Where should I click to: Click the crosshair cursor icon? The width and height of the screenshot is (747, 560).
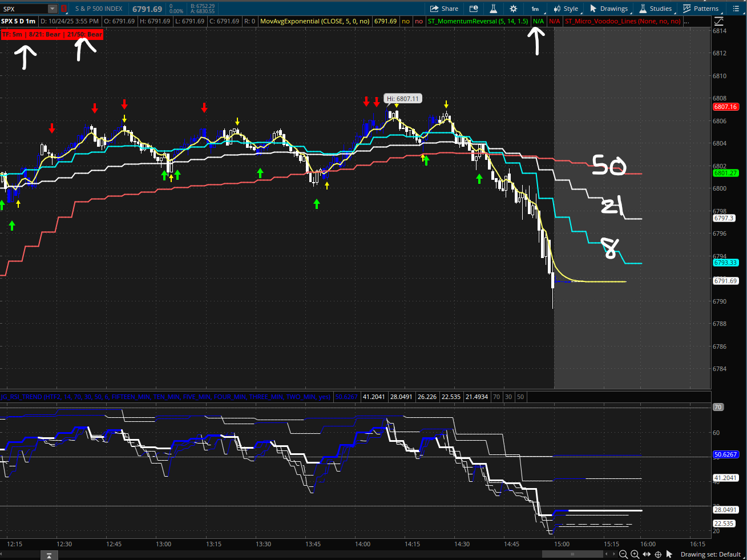click(x=658, y=554)
